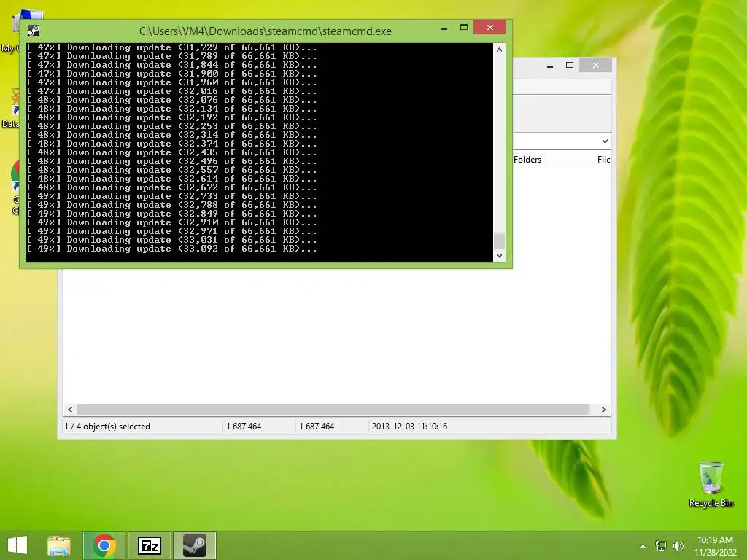Close the 7-Zip background window
Screen dimensions: 747x560
595,65
